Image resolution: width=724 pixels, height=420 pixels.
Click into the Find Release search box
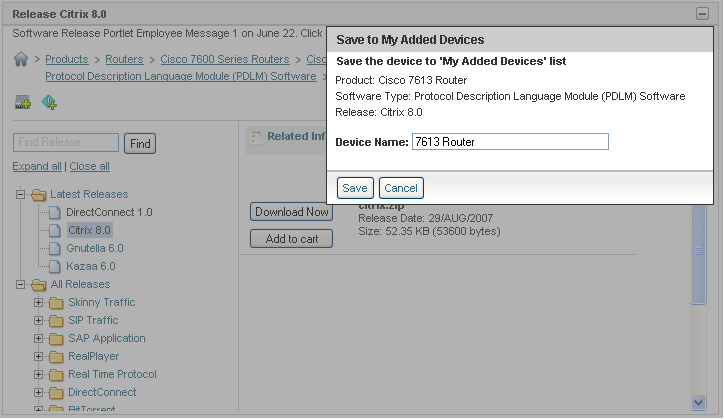point(66,143)
